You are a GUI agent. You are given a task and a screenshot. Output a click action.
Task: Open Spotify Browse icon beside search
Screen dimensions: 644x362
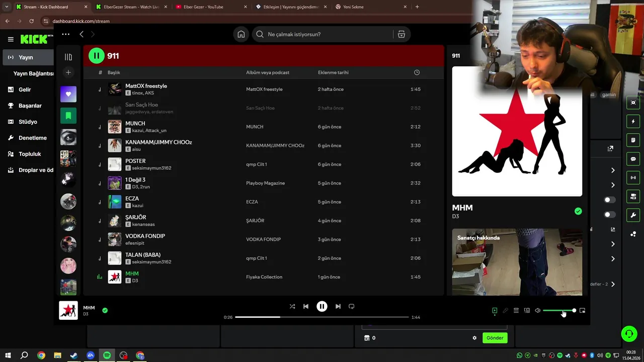click(401, 34)
